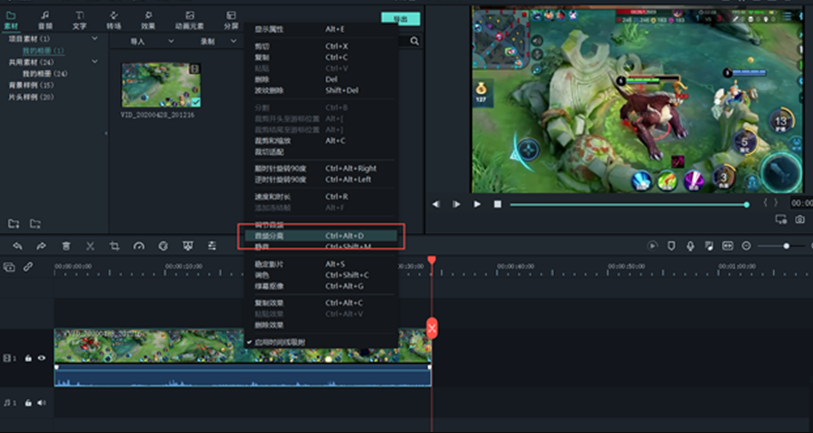
Task: Switch to the 转场 transitions tab
Action: 114,20
